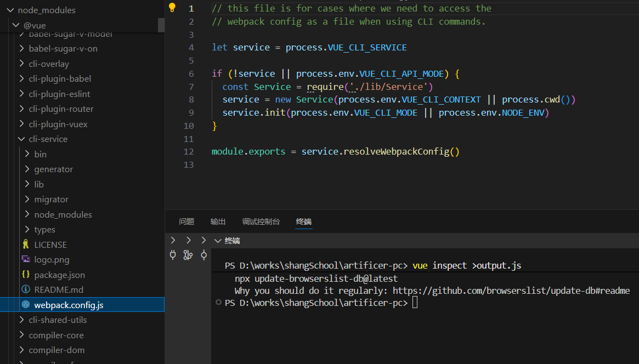The width and height of the screenshot is (639, 364).
Task: Switch to the 问题 problems tab
Action: coord(186,221)
